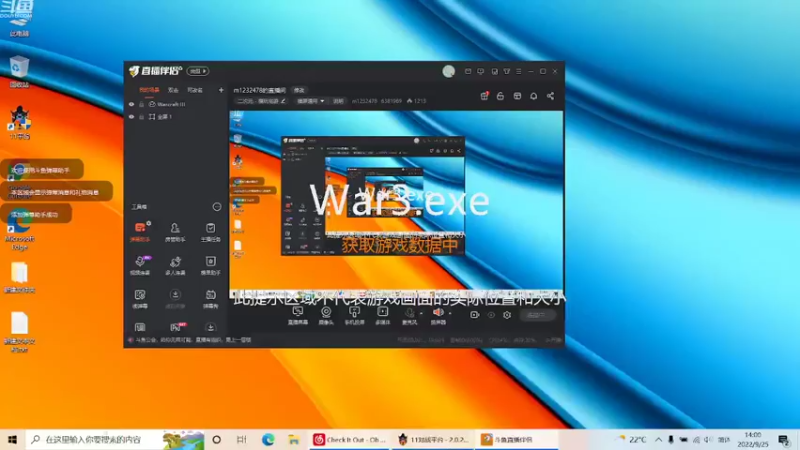Open the Action Center notification icon
The width and height of the screenshot is (800, 450).
point(784,439)
